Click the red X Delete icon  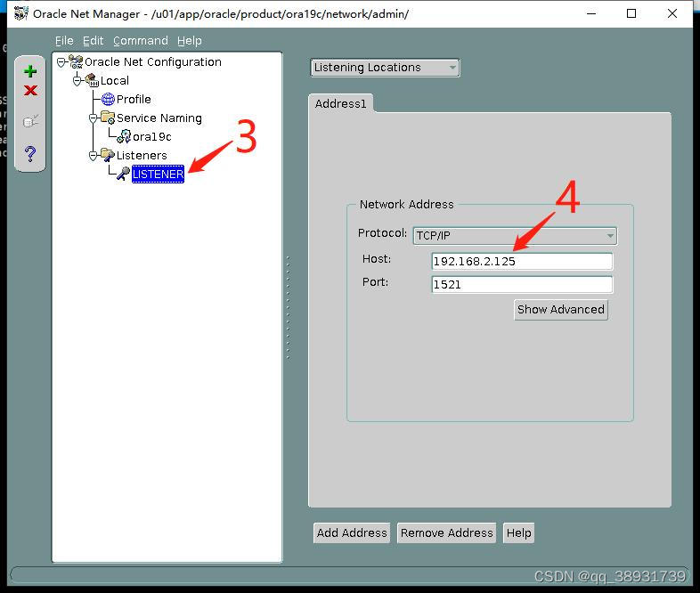(x=30, y=91)
